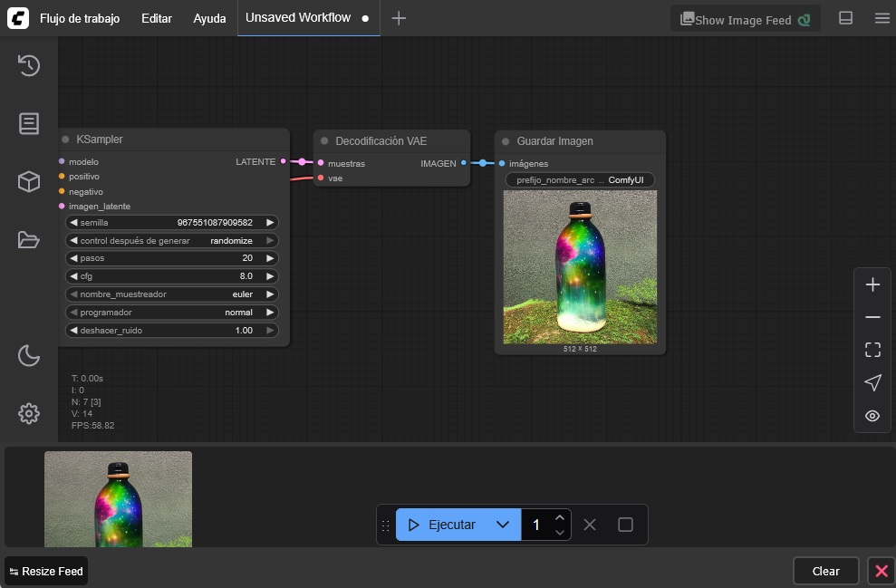Zoom in on the canvas
The image size is (896, 588).
click(872, 284)
